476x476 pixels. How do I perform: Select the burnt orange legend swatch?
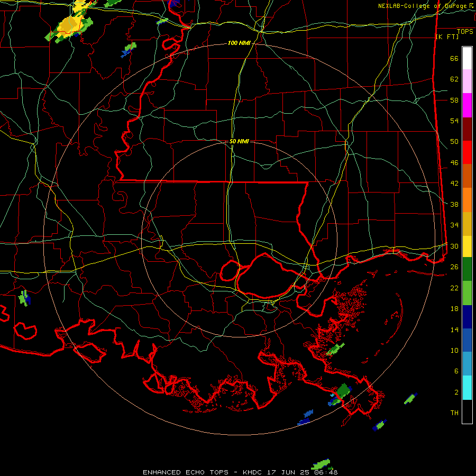[x=467, y=176]
